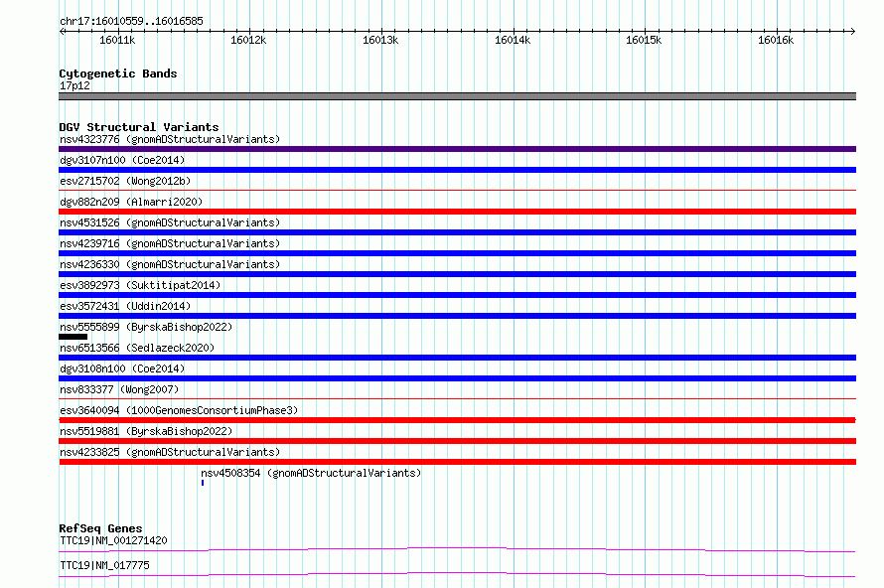Click the red bar under dgv882n209
This screenshot has width=884, height=588.
457,212
